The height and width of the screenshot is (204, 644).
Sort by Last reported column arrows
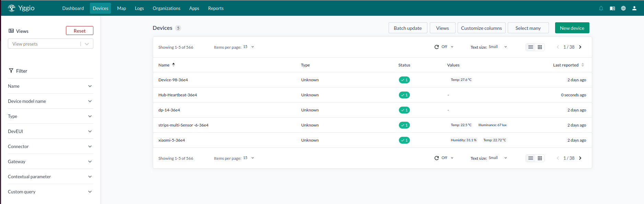coord(583,65)
